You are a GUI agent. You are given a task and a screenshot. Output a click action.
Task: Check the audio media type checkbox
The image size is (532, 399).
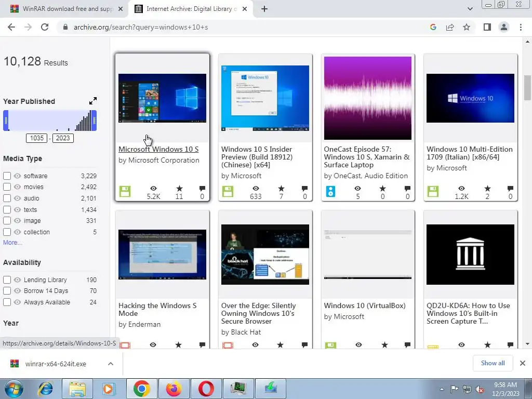click(7, 198)
